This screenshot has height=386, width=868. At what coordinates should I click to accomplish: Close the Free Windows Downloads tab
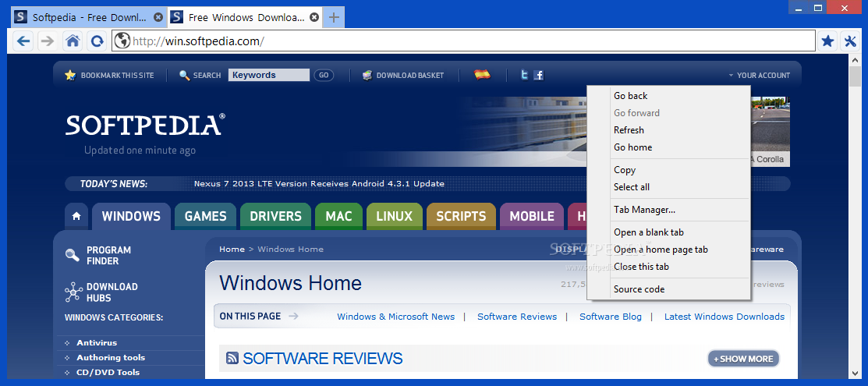(x=314, y=17)
